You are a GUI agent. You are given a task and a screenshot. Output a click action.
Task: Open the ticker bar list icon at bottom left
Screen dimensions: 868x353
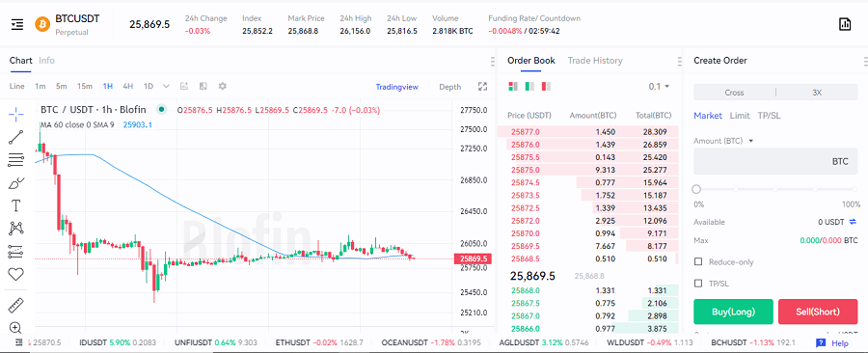tap(18, 342)
